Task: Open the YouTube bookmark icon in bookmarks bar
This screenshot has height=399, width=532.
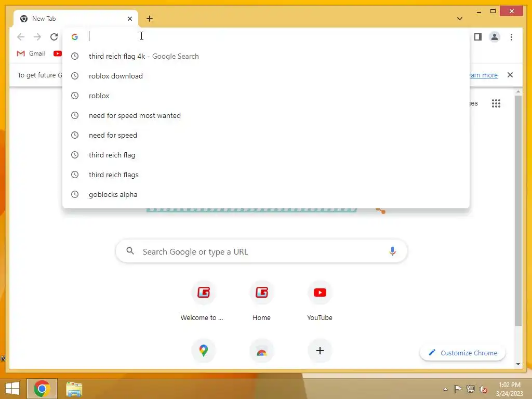Action: (57, 54)
